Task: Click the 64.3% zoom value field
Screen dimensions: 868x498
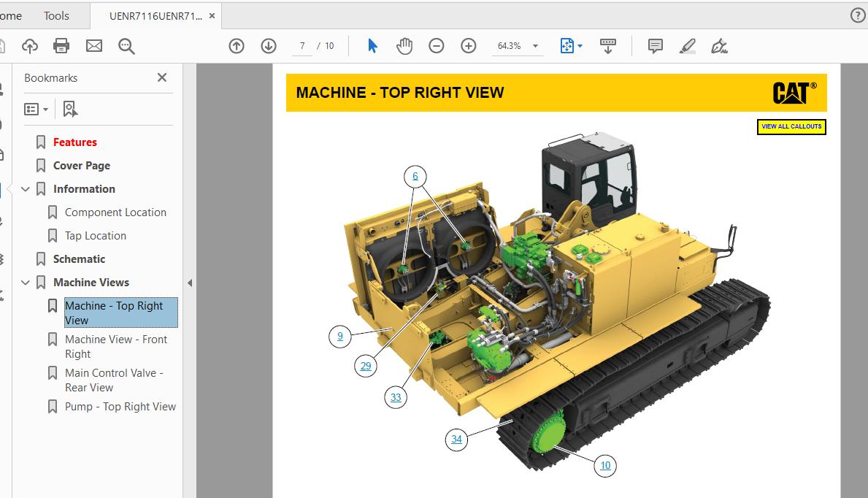Action: click(510, 46)
